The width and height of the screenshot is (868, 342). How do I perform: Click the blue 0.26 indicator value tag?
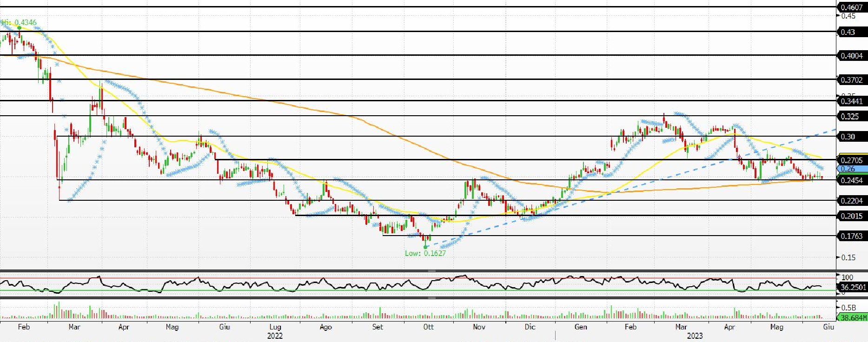pyautogui.click(x=852, y=169)
